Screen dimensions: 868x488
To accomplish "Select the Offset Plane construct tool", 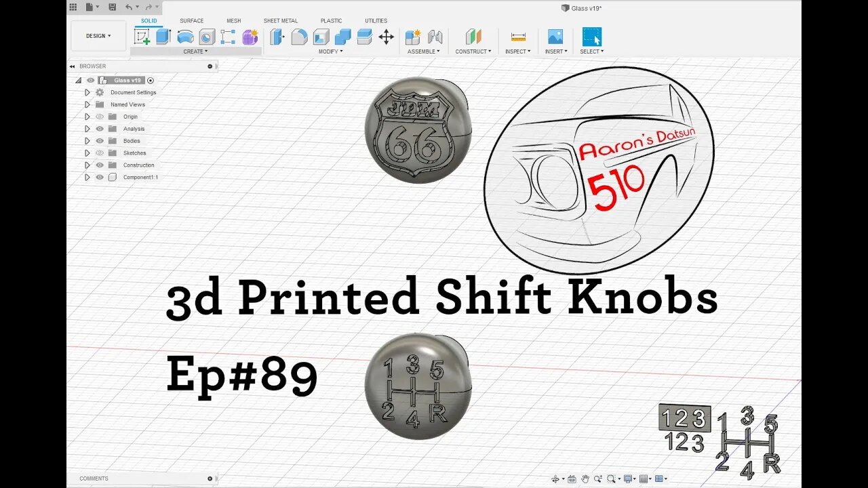I will coord(473,37).
